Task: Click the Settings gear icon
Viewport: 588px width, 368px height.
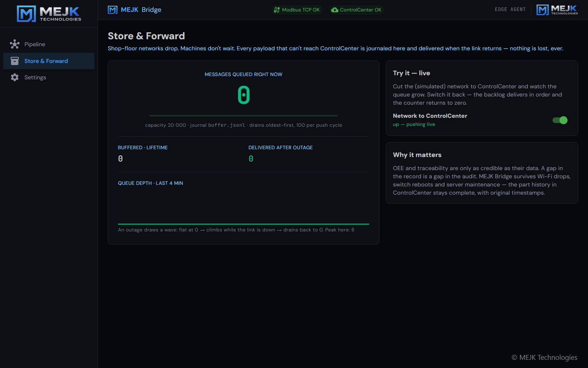Action: [15, 77]
